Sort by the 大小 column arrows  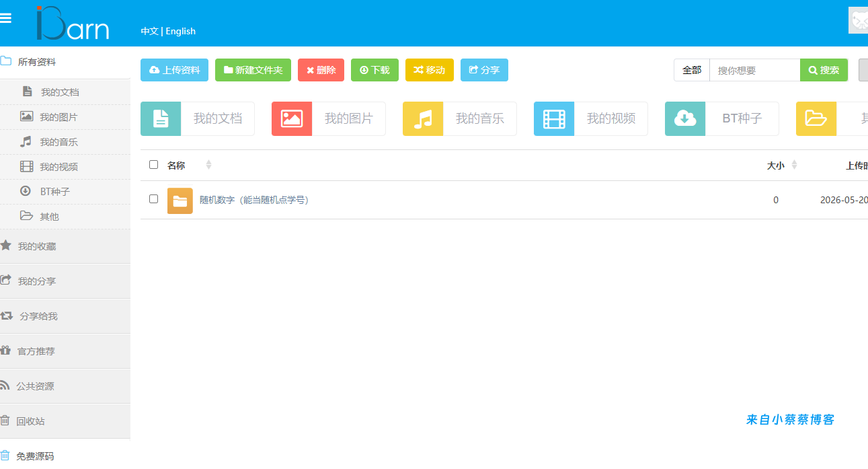tap(795, 165)
